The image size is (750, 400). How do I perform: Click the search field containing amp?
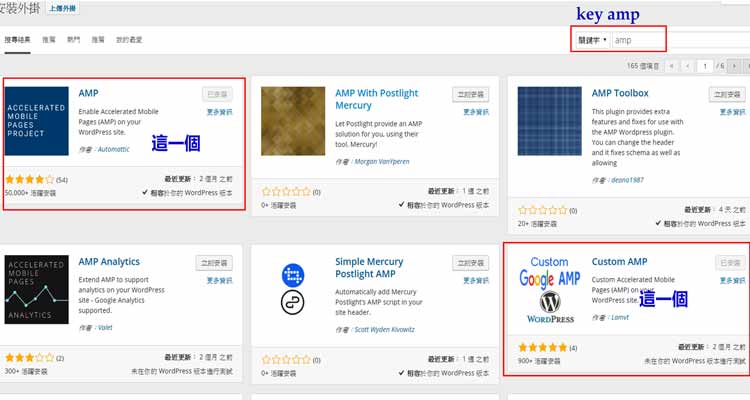[639, 40]
